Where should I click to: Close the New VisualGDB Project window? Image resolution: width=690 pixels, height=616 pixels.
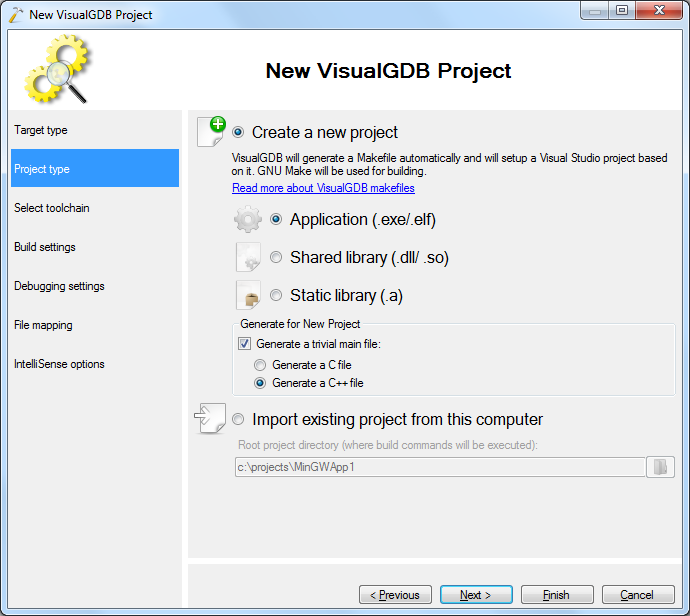coord(659,10)
